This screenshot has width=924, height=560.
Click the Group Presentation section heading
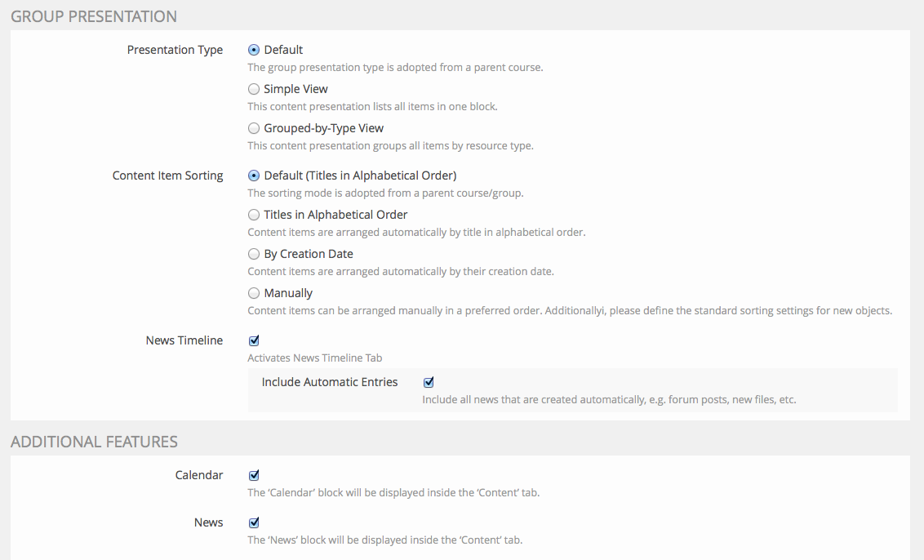(x=94, y=16)
